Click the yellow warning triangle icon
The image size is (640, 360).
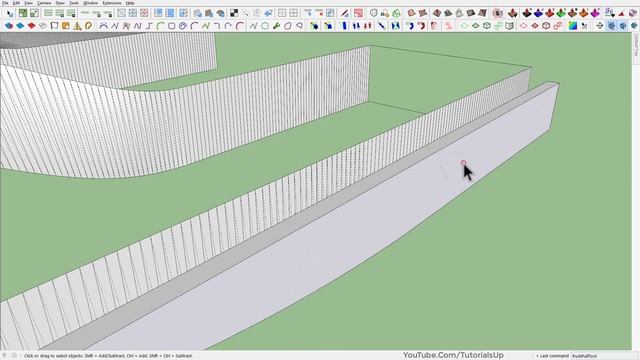click(77, 26)
